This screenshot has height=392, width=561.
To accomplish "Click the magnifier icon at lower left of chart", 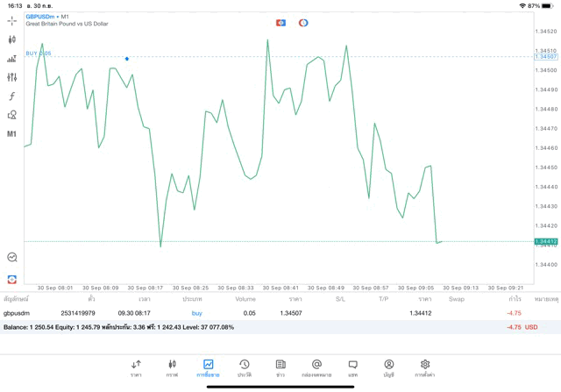I will [11, 257].
